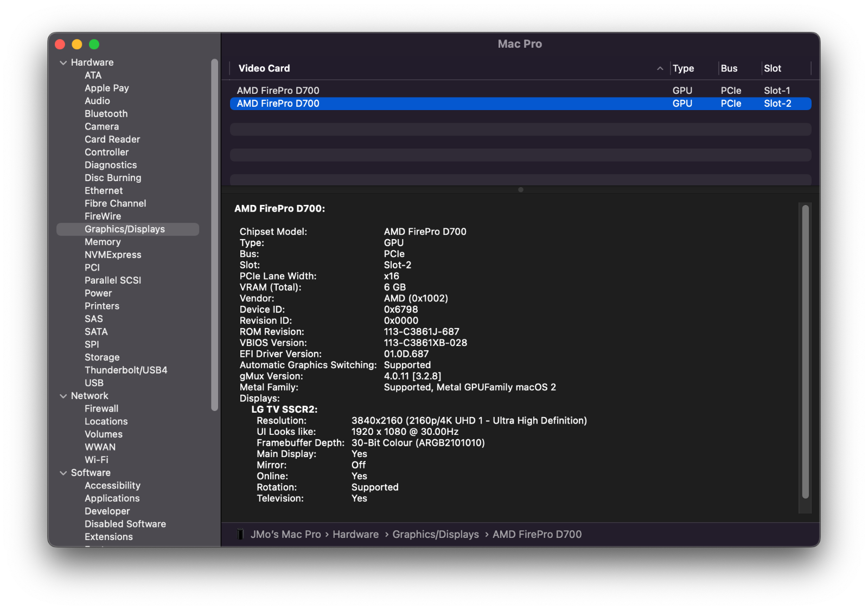Select FireWire in the sidebar
Viewport: 868px width, 610px height.
(x=103, y=216)
